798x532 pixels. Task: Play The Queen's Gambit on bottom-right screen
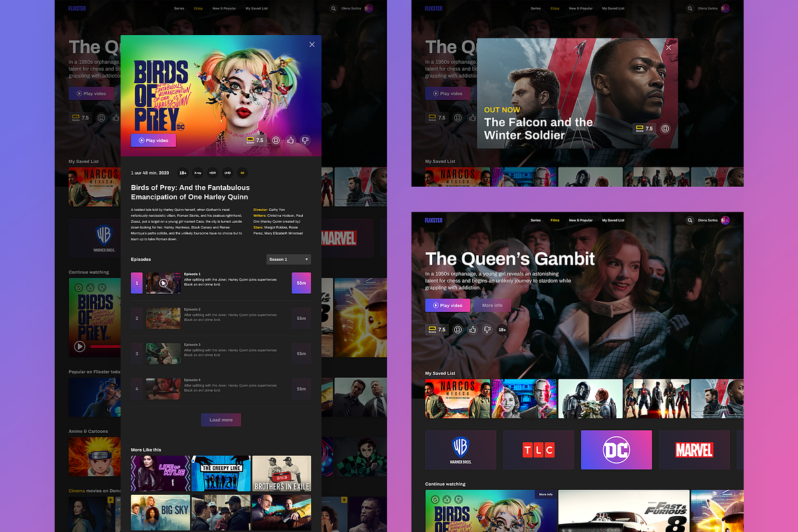point(448,305)
